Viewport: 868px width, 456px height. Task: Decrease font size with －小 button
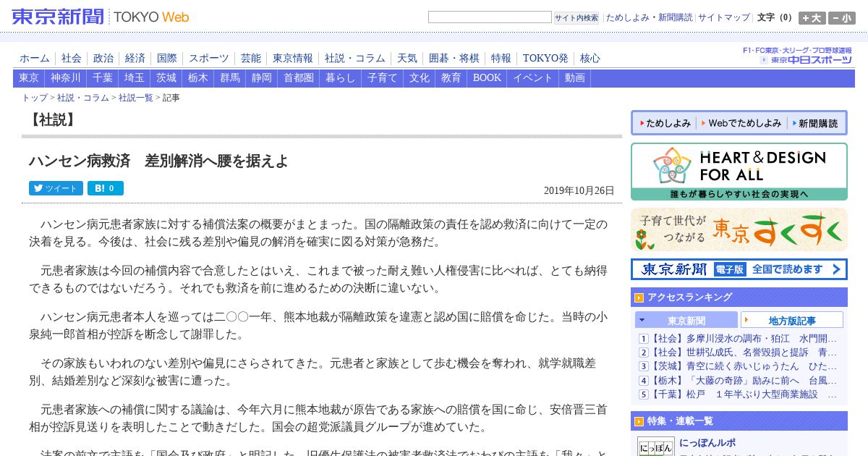pos(842,18)
